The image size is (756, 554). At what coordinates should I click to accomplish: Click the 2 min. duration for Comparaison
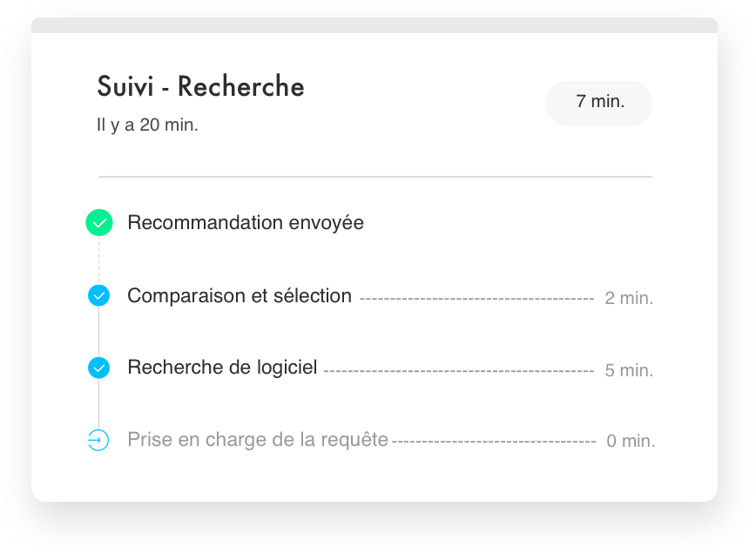(629, 299)
